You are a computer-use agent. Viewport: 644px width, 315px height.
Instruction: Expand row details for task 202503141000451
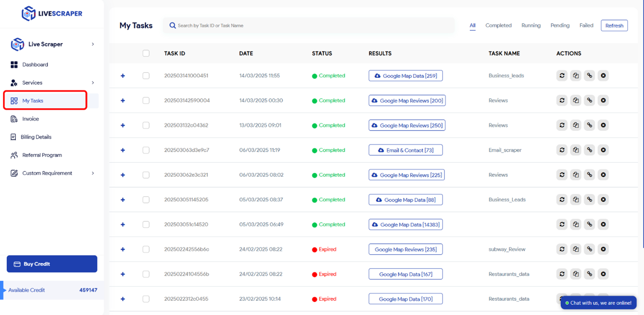coord(122,76)
